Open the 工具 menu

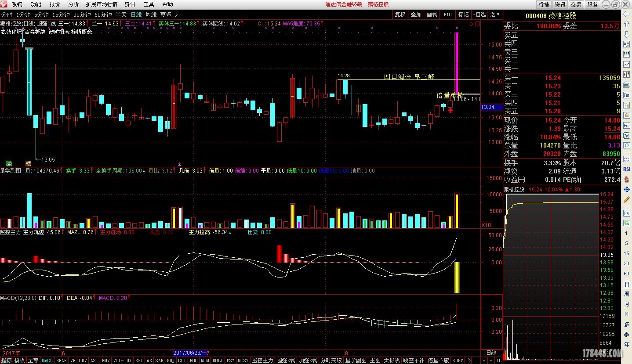149,4
